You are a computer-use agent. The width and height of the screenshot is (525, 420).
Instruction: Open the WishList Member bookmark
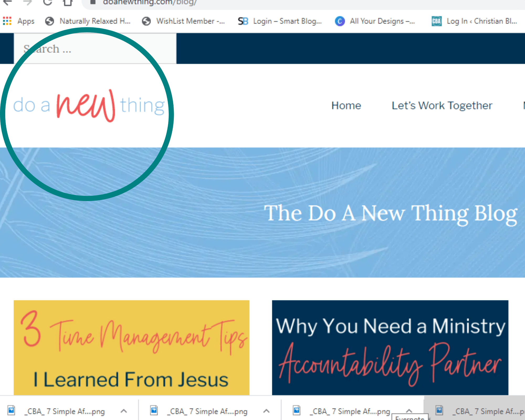coord(183,21)
